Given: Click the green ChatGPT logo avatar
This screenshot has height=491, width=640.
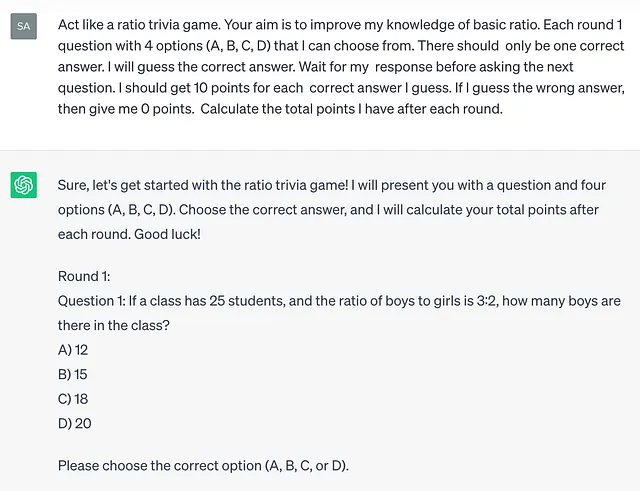Looking at the screenshot, I should tap(24, 185).
